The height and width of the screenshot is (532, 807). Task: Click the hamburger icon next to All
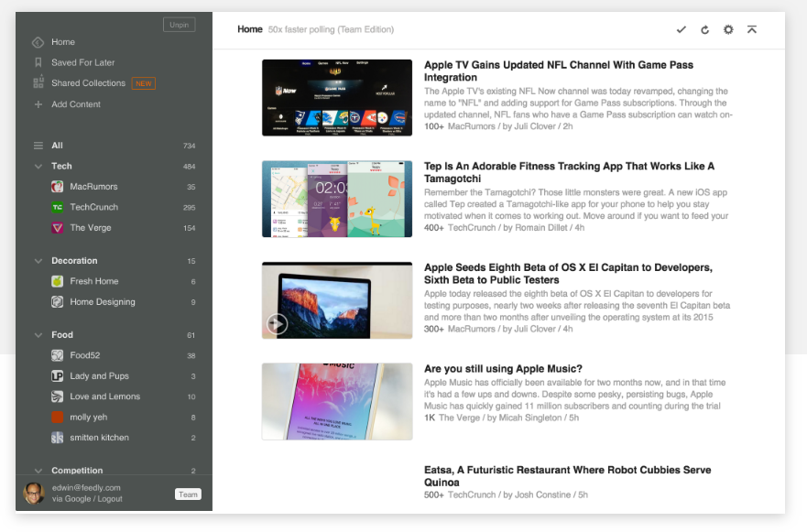tap(38, 146)
